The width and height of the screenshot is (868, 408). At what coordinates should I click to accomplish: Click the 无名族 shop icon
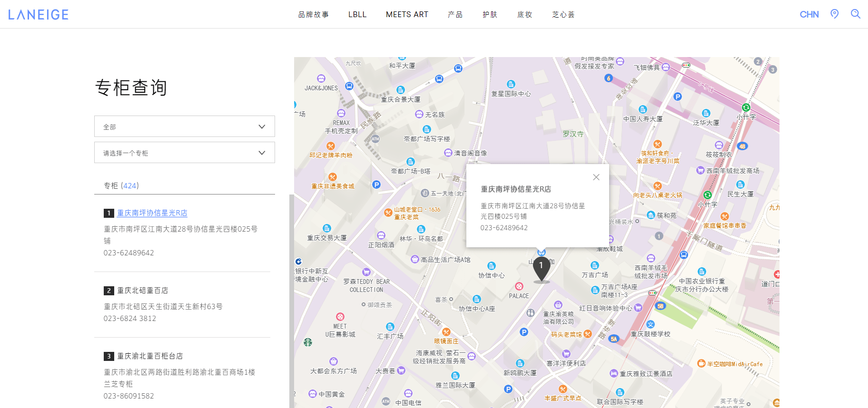pyautogui.click(x=419, y=114)
